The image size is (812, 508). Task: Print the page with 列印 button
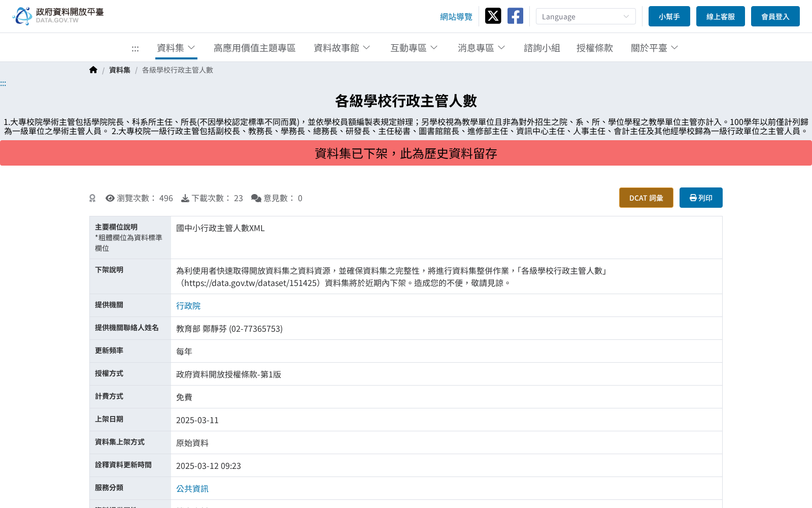701,198
